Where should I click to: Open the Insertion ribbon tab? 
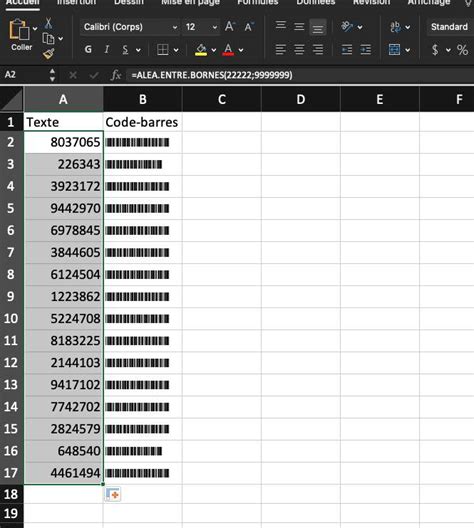point(76,3)
